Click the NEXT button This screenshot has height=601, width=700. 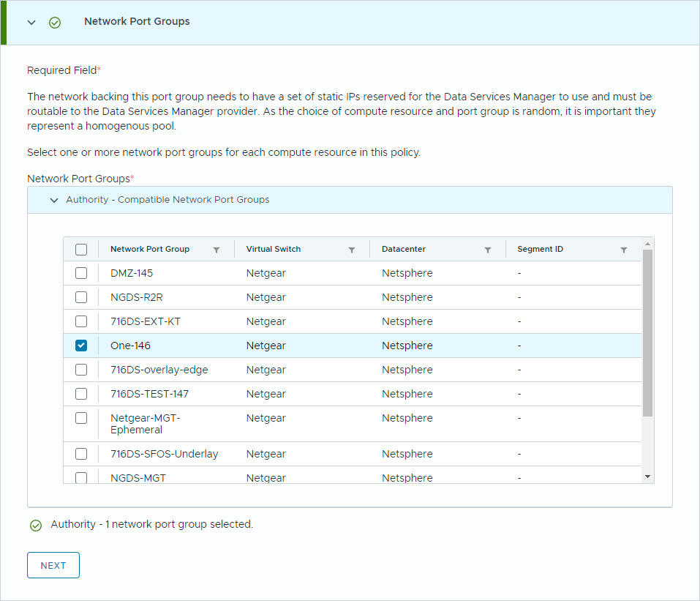53,565
